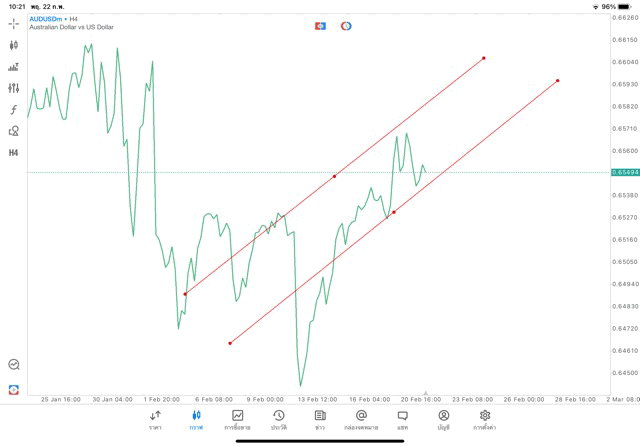Open the แชท (Chat) tab
The width and height of the screenshot is (640, 447).
(x=402, y=420)
